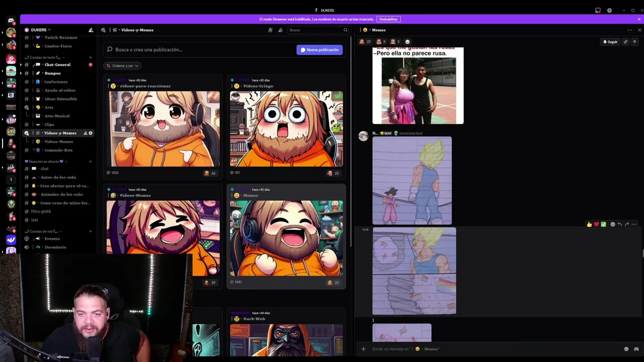The image size is (644, 362).
Task: Open Ayuda-al-editor channel
Action: pos(58,90)
